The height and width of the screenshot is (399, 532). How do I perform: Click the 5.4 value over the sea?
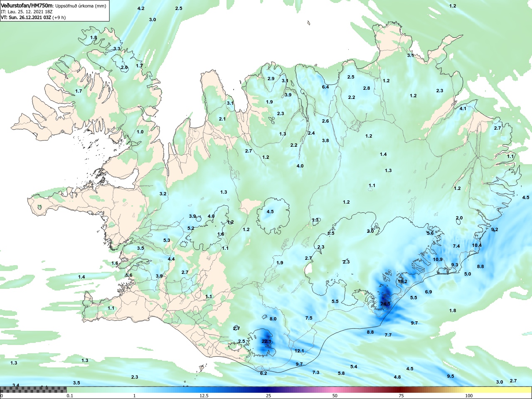click(x=354, y=367)
